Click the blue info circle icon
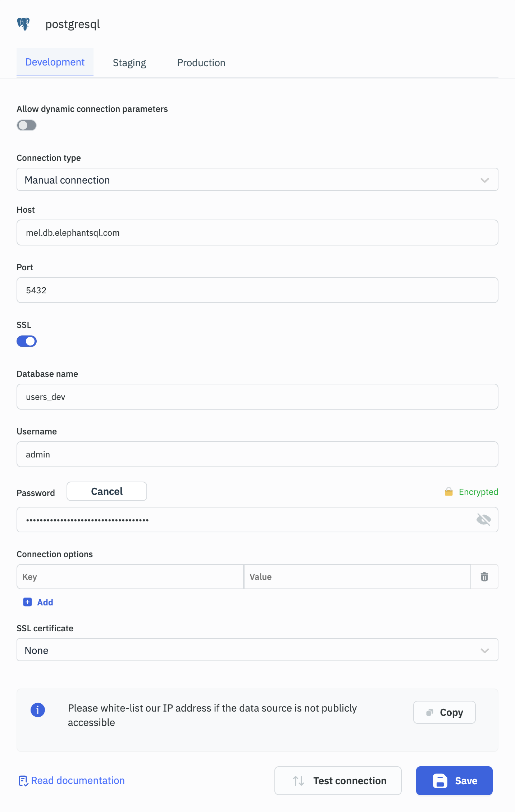The width and height of the screenshot is (515, 812). point(38,710)
